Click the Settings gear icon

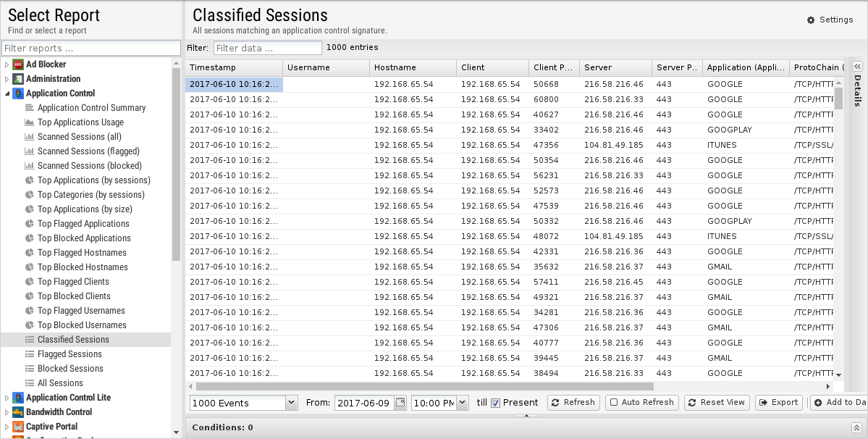pyautogui.click(x=811, y=20)
